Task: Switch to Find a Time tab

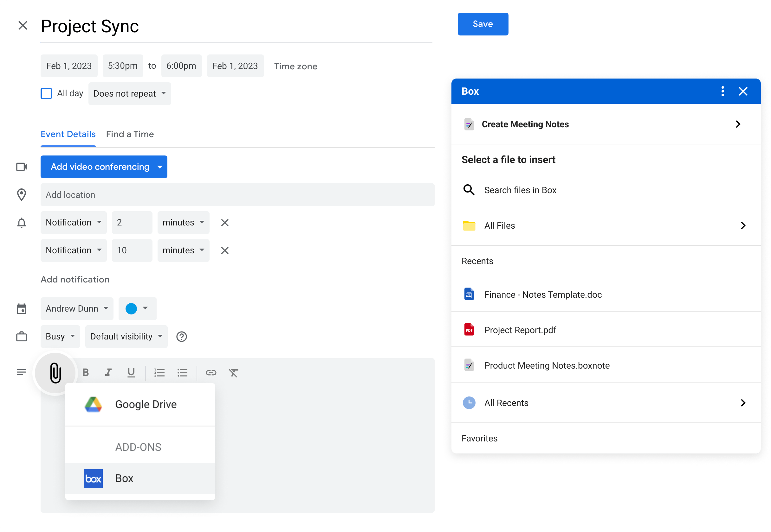Action: click(x=130, y=134)
